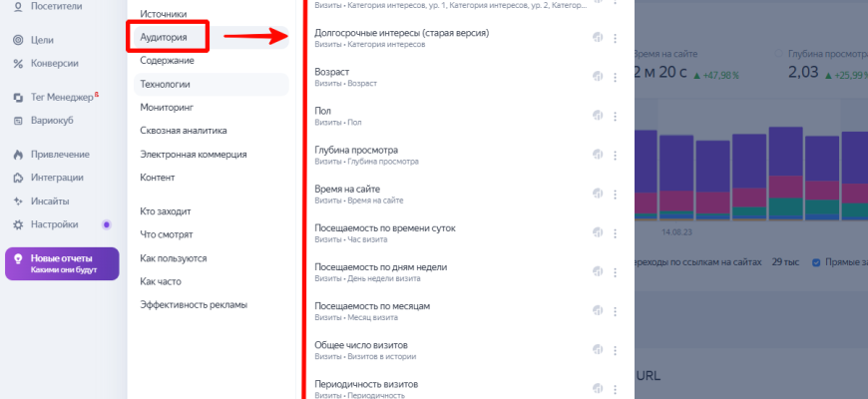This screenshot has width=868, height=399.
Task: Click the chart icon beside Глубина просмотра report
Action: [x=597, y=155]
